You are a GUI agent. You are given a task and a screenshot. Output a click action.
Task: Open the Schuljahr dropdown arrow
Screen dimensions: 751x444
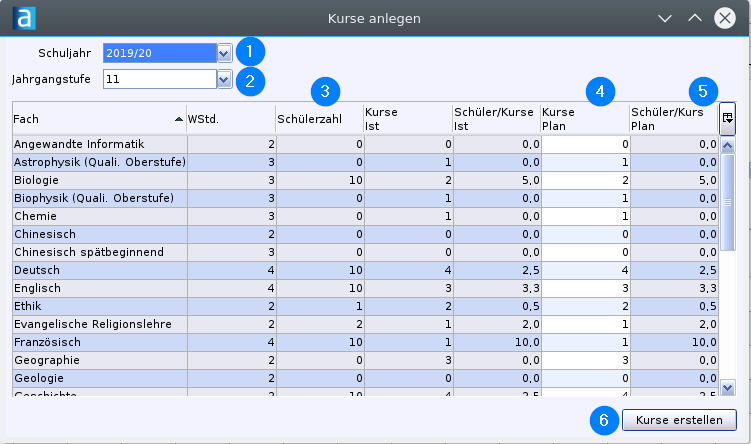[224, 53]
